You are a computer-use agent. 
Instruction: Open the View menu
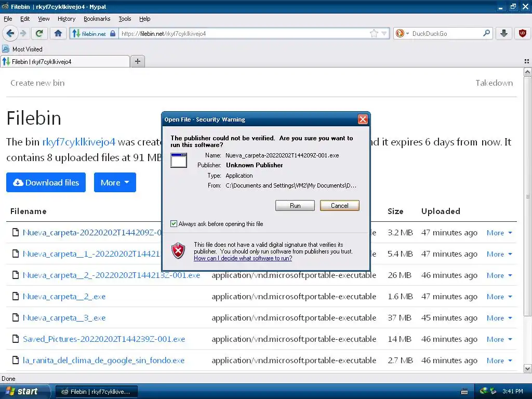click(x=44, y=19)
